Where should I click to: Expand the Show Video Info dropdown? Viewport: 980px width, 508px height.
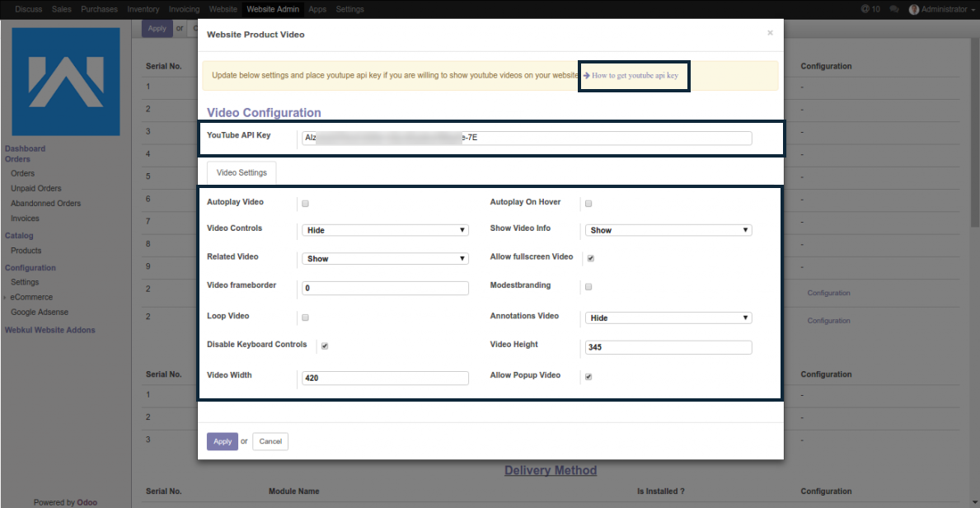tap(668, 231)
